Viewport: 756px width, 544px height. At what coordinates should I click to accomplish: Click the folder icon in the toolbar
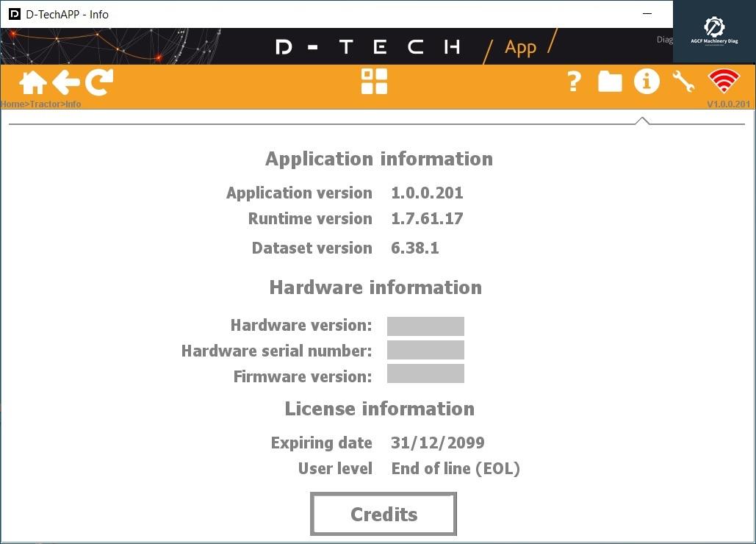[610, 82]
